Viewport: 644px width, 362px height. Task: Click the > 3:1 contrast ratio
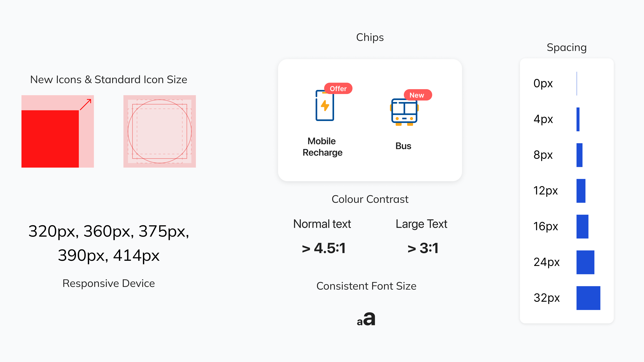click(x=423, y=248)
